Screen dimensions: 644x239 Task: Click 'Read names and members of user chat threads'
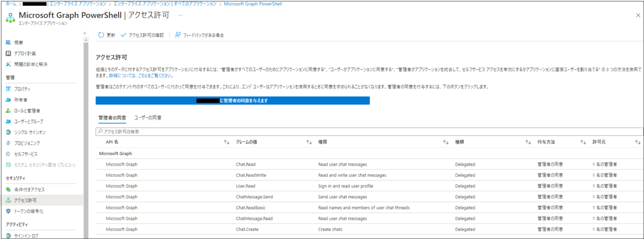coord(364,207)
